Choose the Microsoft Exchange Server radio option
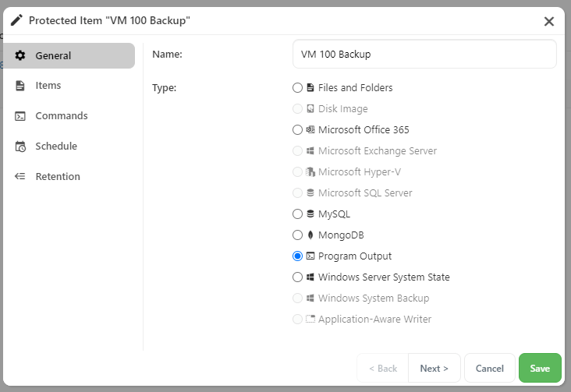 (297, 150)
